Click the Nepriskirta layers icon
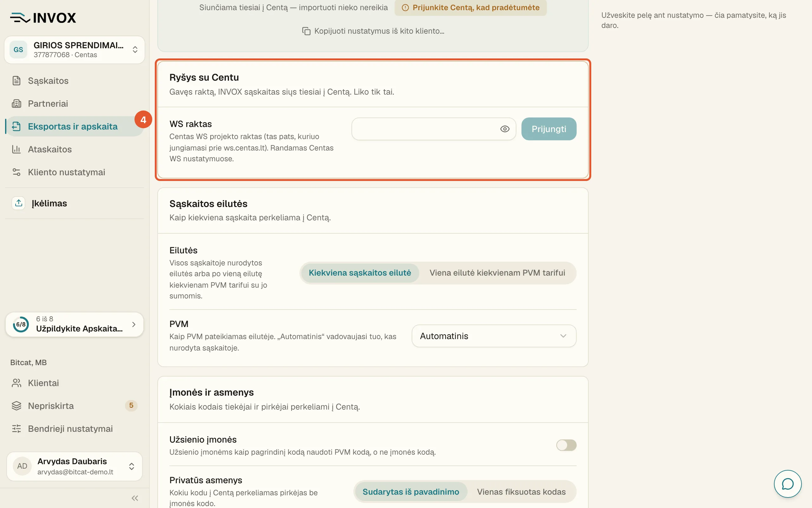Screen dimensions: 812x508 16,406
